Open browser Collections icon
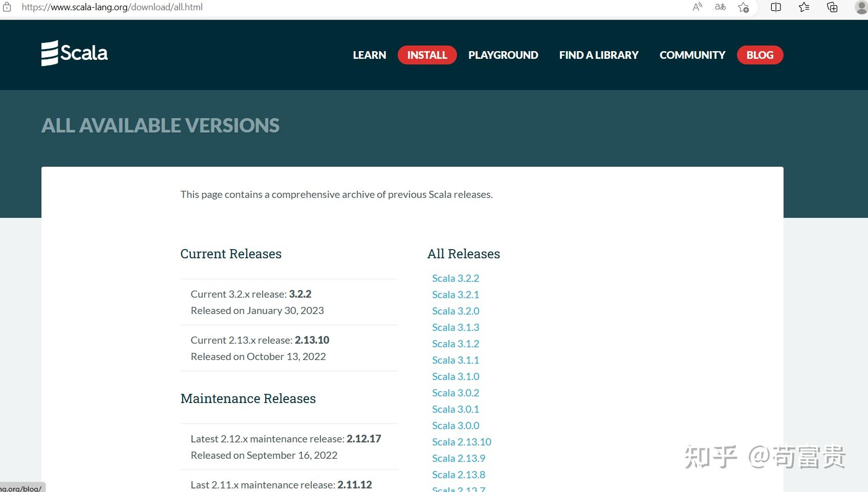The height and width of the screenshot is (492, 868). pyautogui.click(x=832, y=7)
